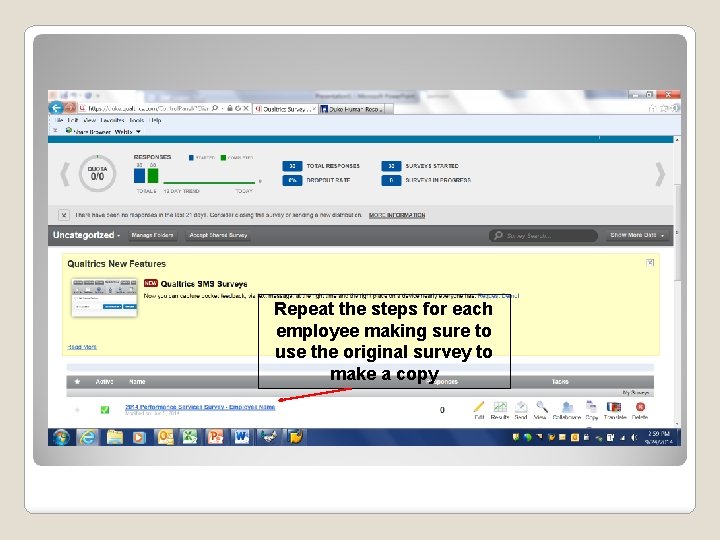Open Windows Media Player from the taskbar
720x540 pixels.
pos(139,437)
